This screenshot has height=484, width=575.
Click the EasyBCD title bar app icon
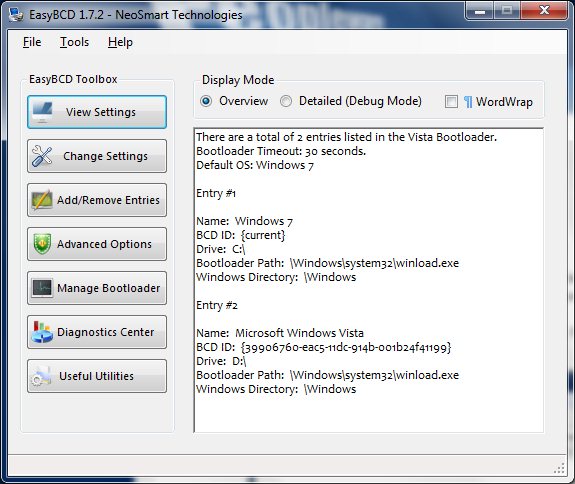[16, 15]
